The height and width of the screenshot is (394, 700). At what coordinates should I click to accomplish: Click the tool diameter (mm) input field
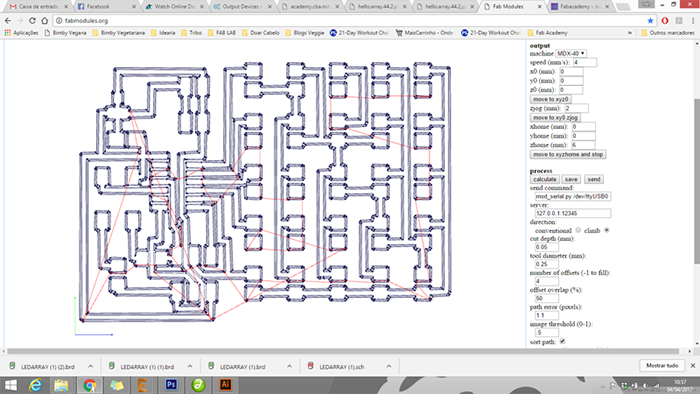546,264
